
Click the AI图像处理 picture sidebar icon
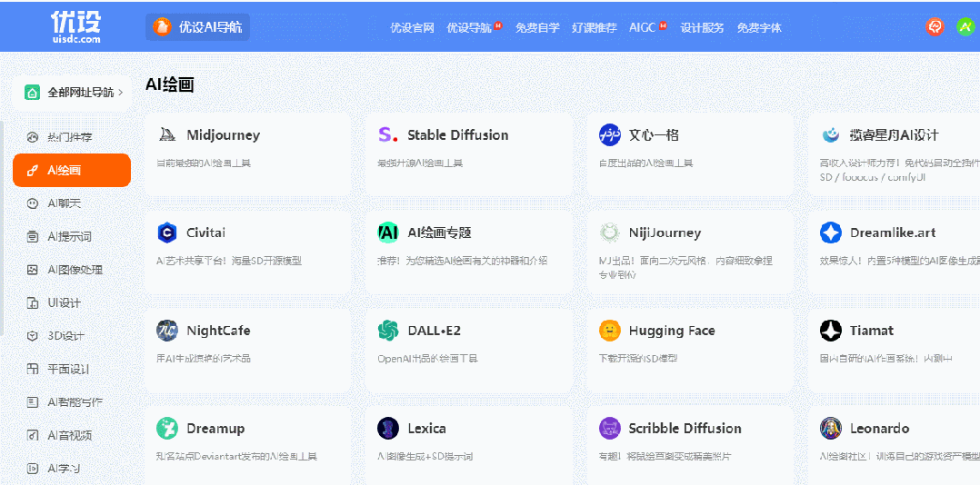[x=33, y=270]
